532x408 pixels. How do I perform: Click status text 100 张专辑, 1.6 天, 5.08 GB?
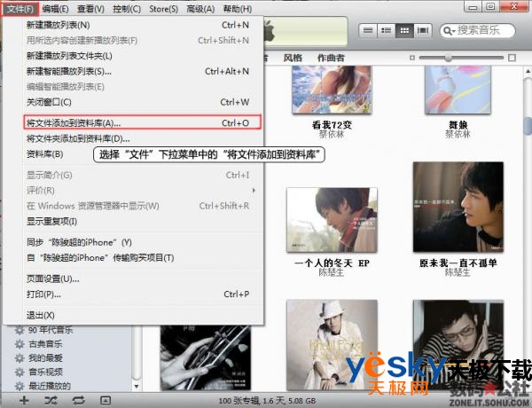pos(267,401)
